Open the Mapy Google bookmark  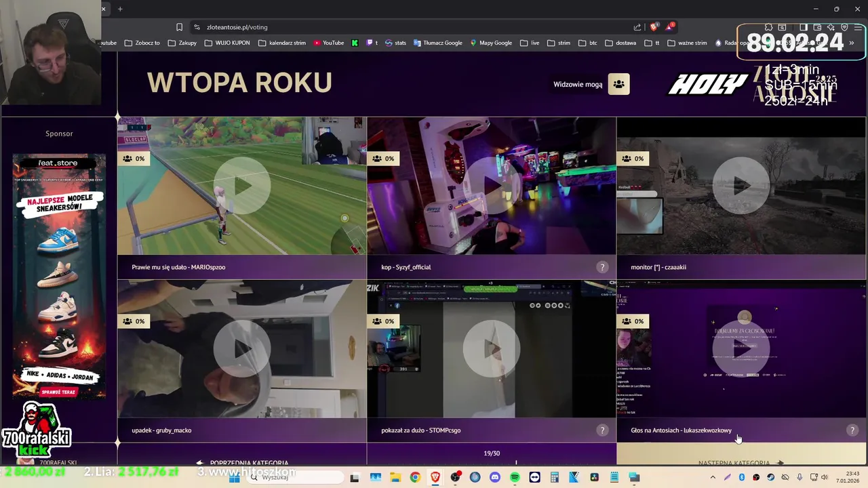(x=490, y=43)
